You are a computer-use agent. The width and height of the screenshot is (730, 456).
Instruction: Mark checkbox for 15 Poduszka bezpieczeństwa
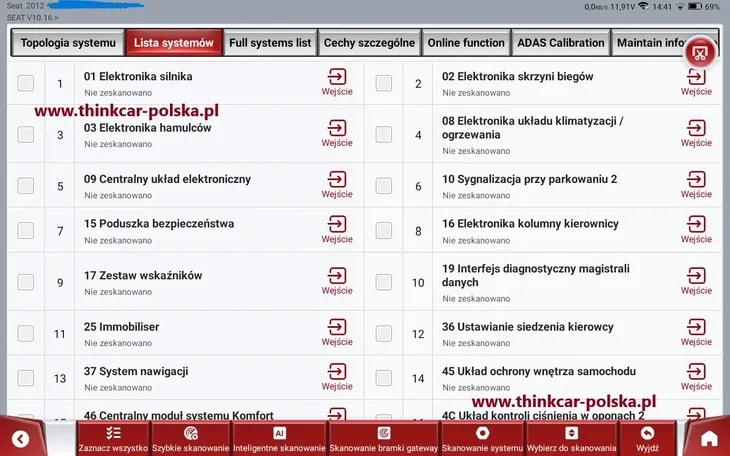pyautogui.click(x=26, y=231)
